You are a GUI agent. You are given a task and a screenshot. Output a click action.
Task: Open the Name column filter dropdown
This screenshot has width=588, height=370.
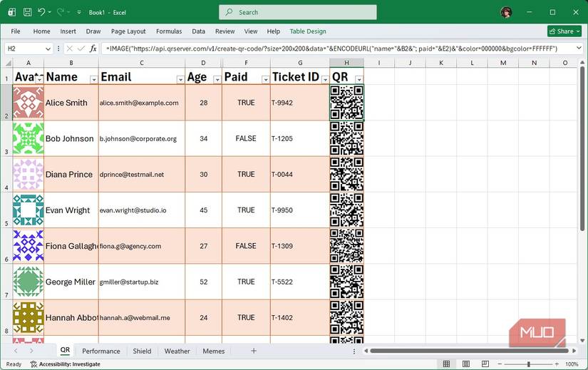pyautogui.click(x=94, y=79)
